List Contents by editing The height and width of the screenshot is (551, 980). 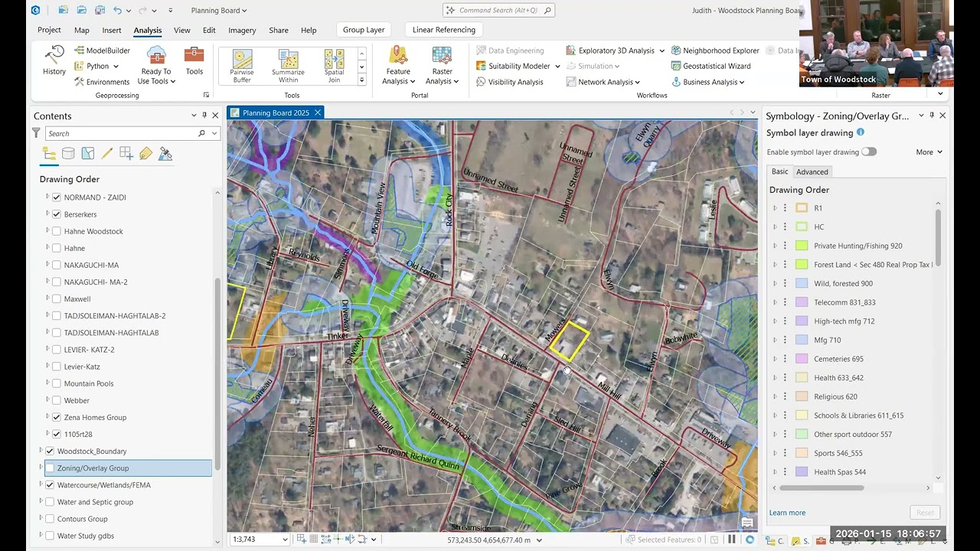[107, 154]
